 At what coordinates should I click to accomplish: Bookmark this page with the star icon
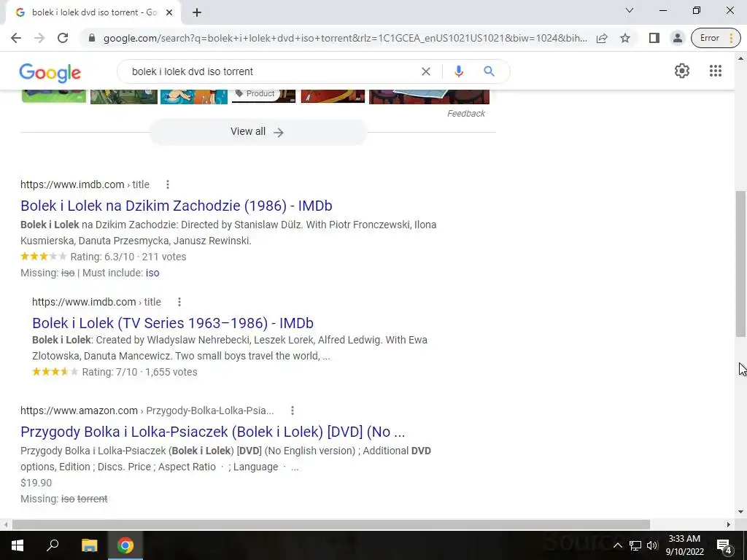pyautogui.click(x=625, y=38)
